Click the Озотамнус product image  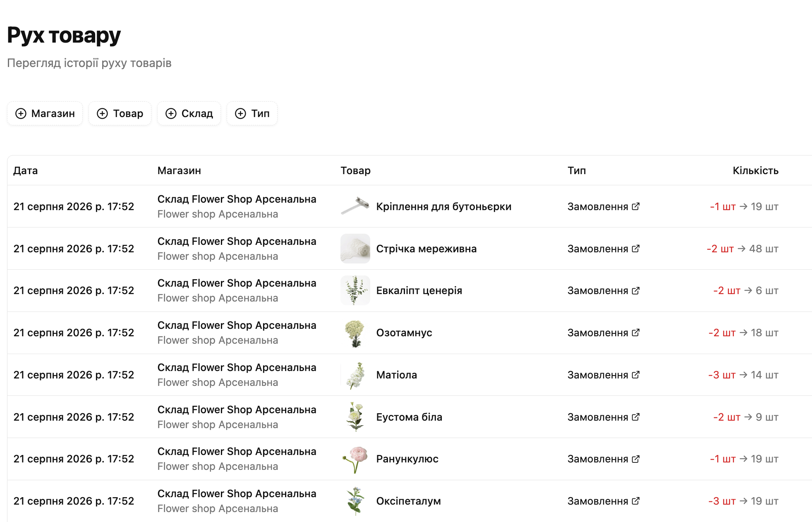tap(355, 333)
